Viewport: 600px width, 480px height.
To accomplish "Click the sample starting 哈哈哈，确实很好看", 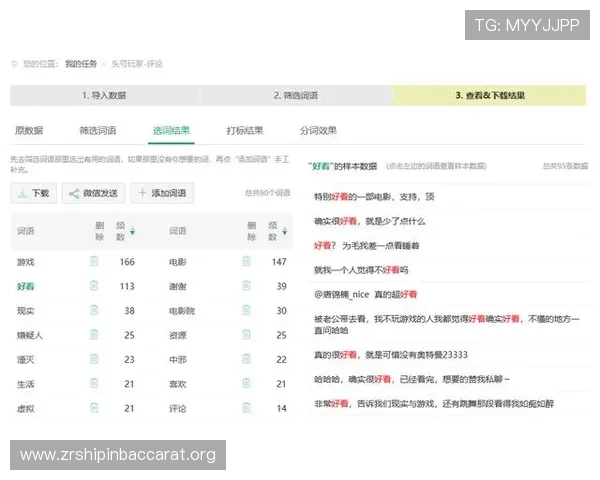I will point(412,379).
